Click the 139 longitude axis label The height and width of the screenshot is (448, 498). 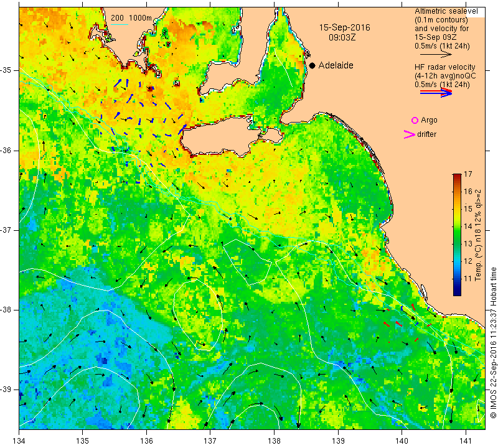click(338, 441)
